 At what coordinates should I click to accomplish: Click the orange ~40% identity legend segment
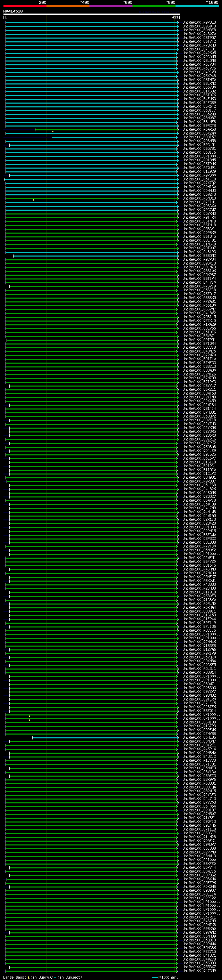68,6
